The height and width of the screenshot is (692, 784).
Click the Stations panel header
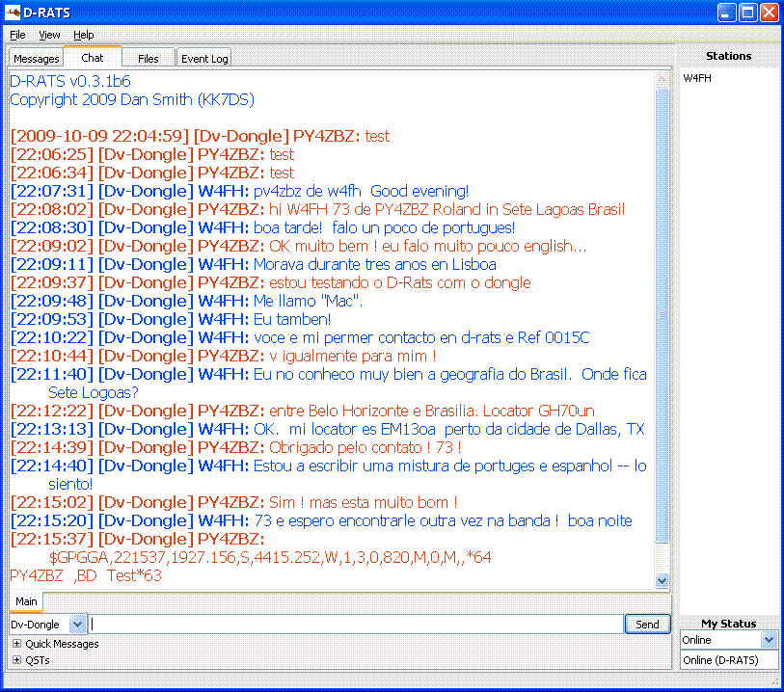pos(728,56)
